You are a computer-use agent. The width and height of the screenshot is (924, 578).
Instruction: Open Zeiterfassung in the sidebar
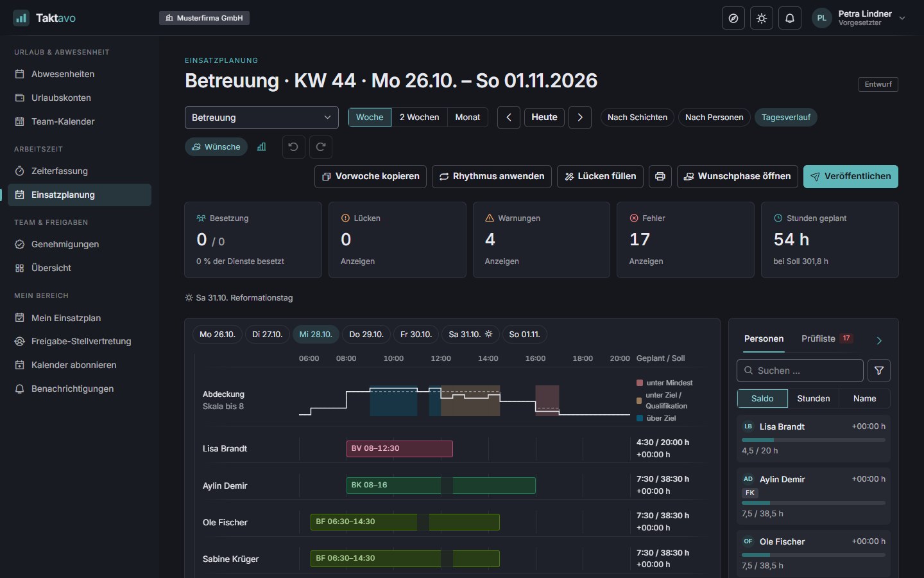click(80, 171)
